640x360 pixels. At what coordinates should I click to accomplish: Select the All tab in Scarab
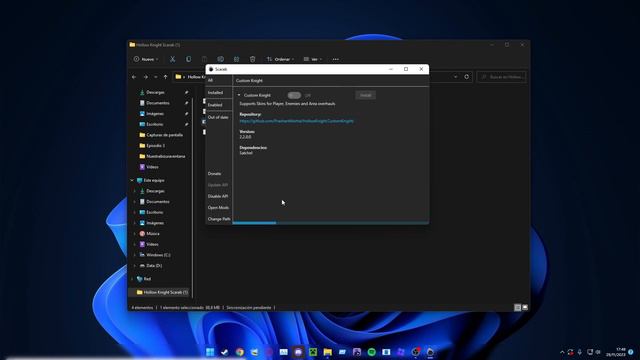pos(219,80)
